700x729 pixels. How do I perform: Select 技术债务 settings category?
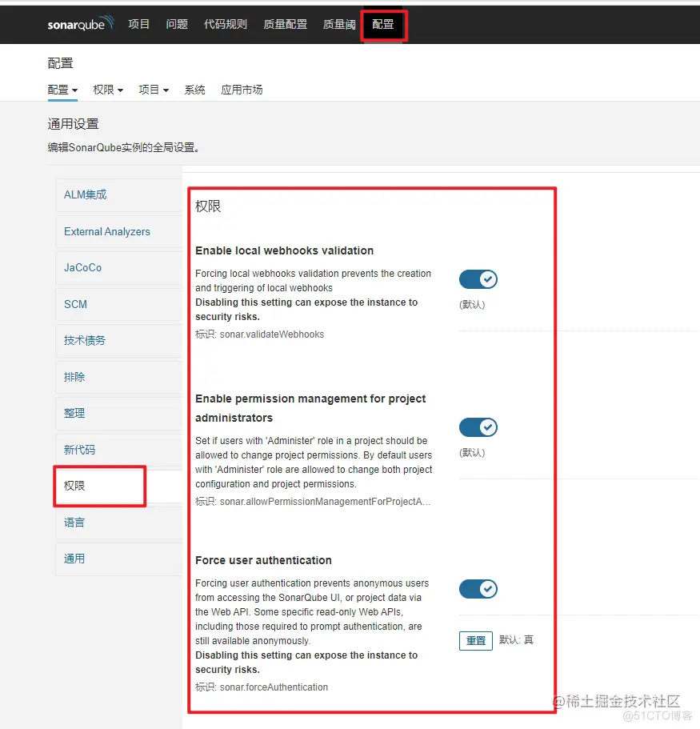pyautogui.click(x=119, y=340)
